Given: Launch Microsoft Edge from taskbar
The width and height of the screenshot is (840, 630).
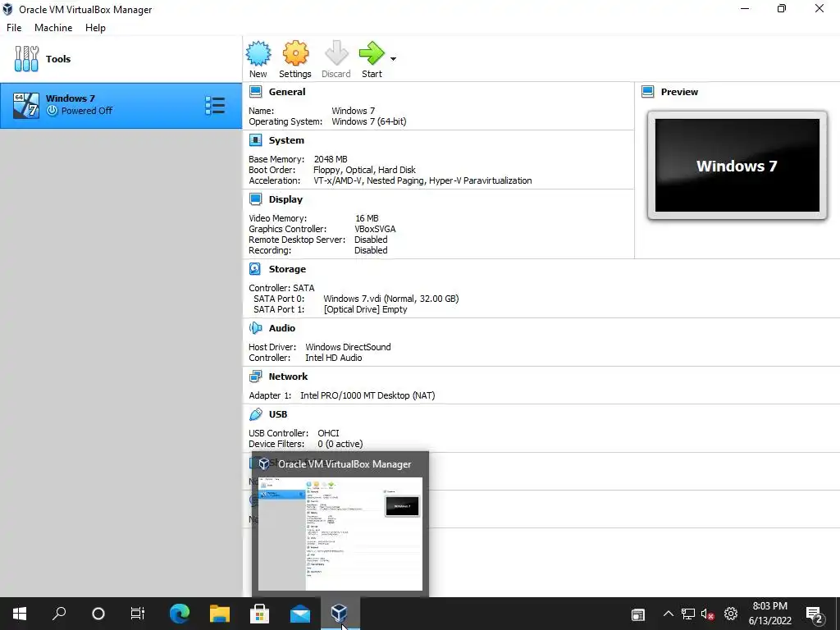Looking at the screenshot, I should click(180, 614).
